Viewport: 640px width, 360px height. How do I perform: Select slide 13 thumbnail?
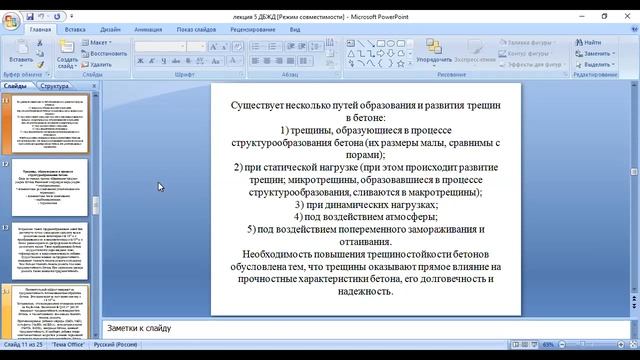tap(49, 251)
